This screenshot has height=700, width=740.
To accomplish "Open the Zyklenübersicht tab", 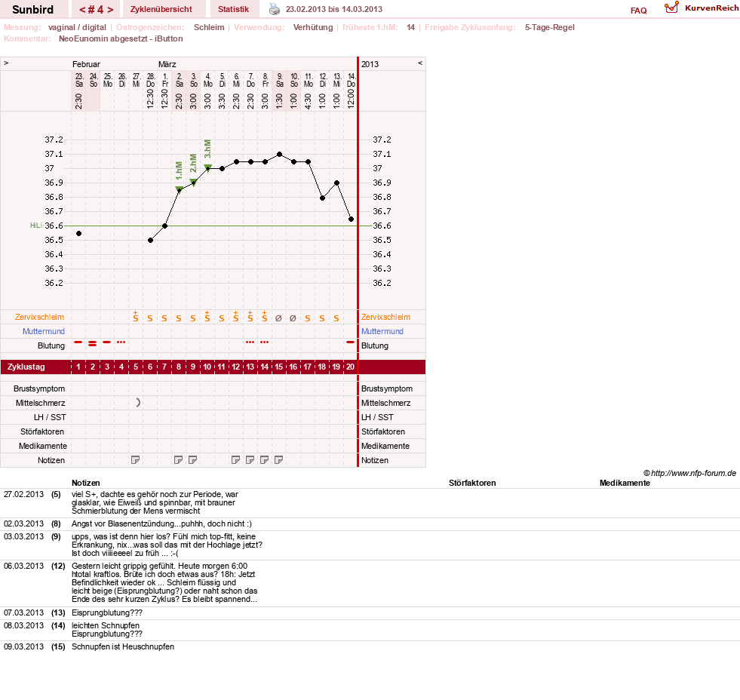I will coord(161,10).
